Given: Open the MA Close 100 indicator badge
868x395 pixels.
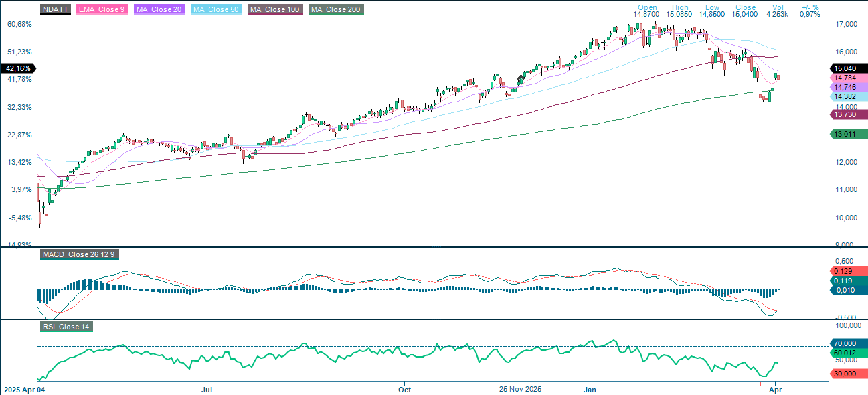Looking at the screenshot, I should pos(274,9).
